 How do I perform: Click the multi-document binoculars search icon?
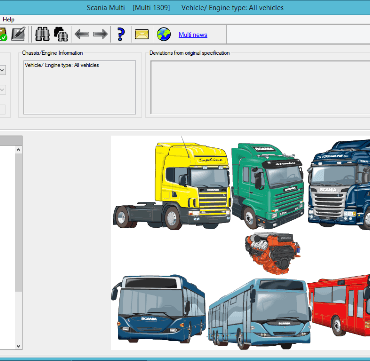[x=61, y=34]
